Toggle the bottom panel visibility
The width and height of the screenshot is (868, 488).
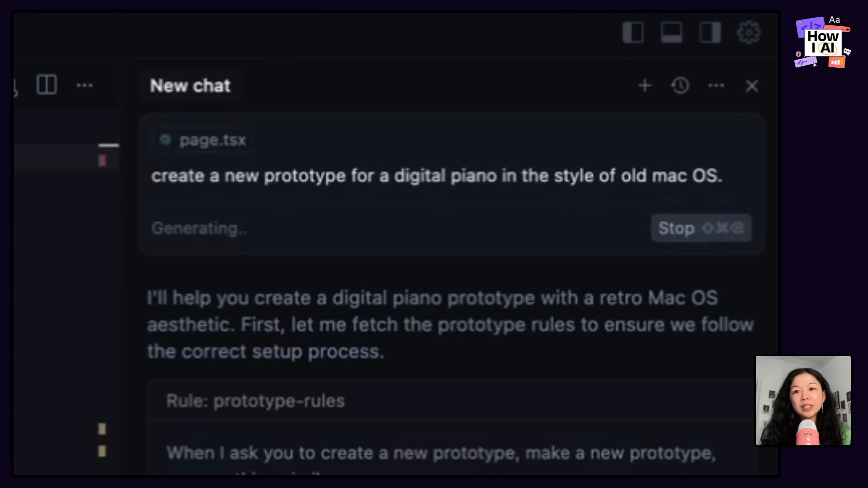672,32
